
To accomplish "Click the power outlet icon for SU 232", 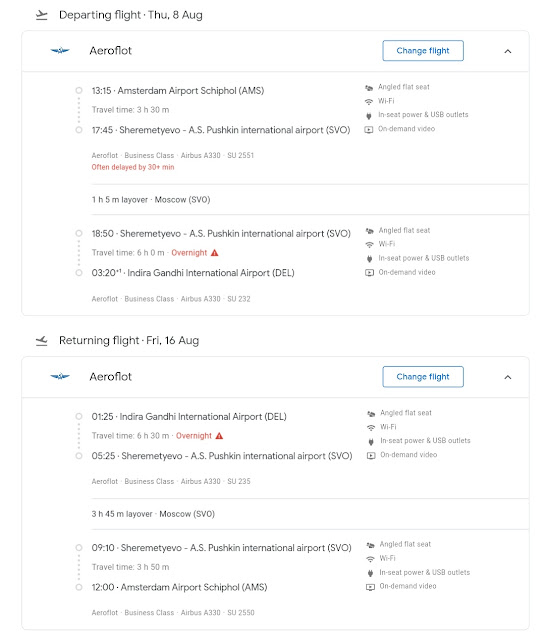I will point(369,258).
